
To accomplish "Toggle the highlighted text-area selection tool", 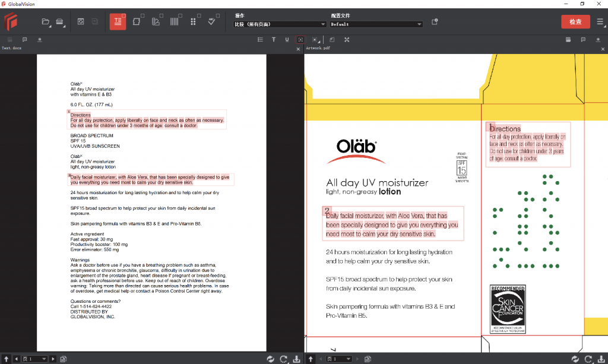I will pyautogui.click(x=300, y=40).
